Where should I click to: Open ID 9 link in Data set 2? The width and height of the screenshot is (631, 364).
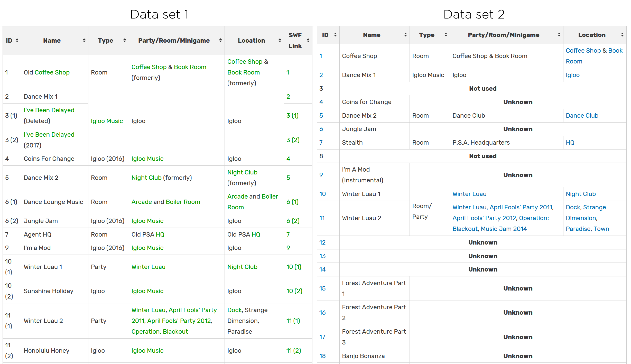[321, 175]
